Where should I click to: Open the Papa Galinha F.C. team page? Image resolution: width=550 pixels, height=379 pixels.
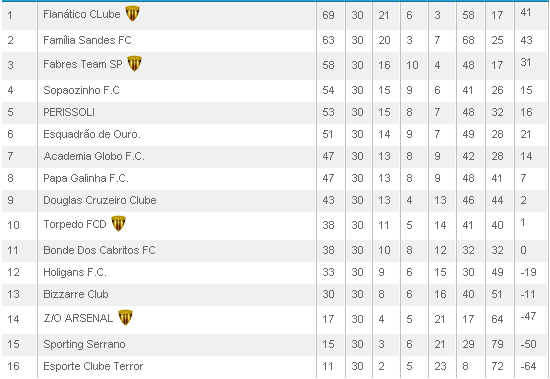coord(86,178)
